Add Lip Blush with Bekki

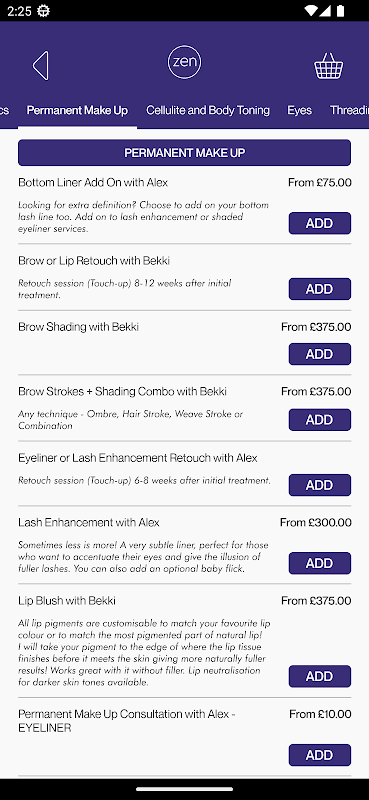click(x=319, y=676)
